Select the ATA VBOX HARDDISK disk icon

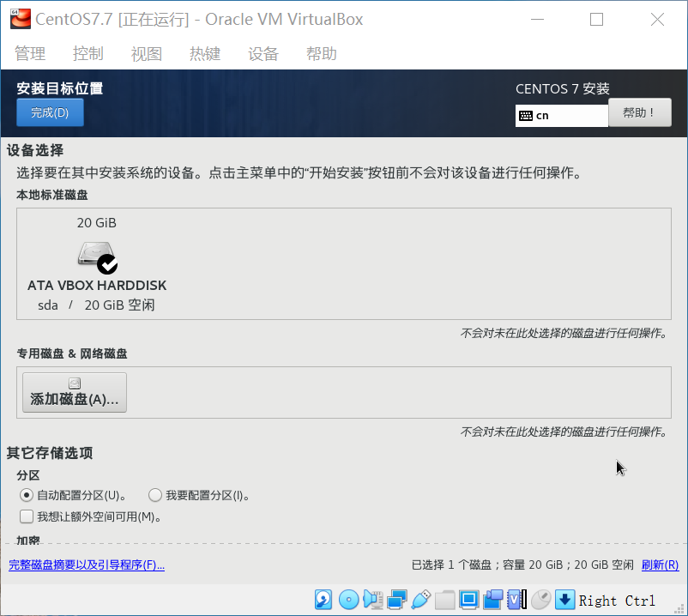pos(98,257)
